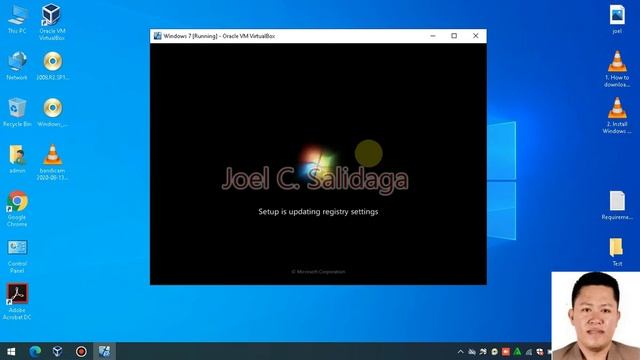Click the red shield tray icon
This screenshot has height=360, width=640.
point(540,351)
